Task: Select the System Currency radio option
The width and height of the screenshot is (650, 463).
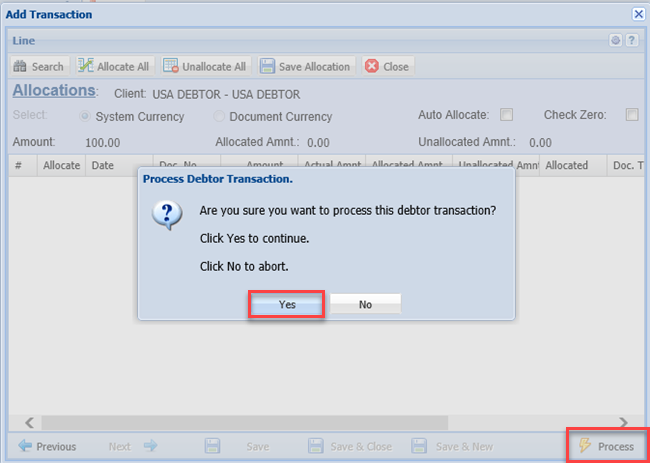Action: [85, 117]
